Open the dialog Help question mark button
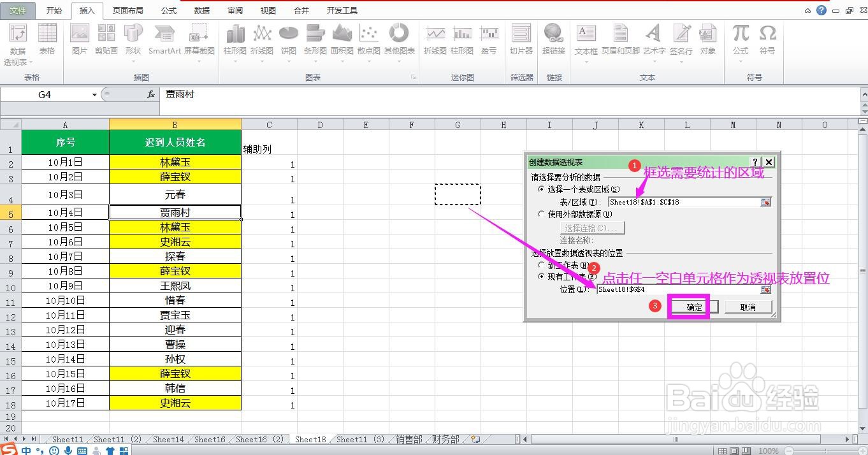The height and width of the screenshot is (455, 868). point(756,162)
